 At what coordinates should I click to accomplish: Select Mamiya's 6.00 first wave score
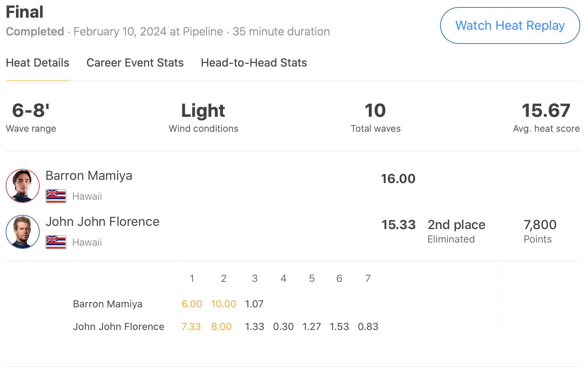coord(192,304)
